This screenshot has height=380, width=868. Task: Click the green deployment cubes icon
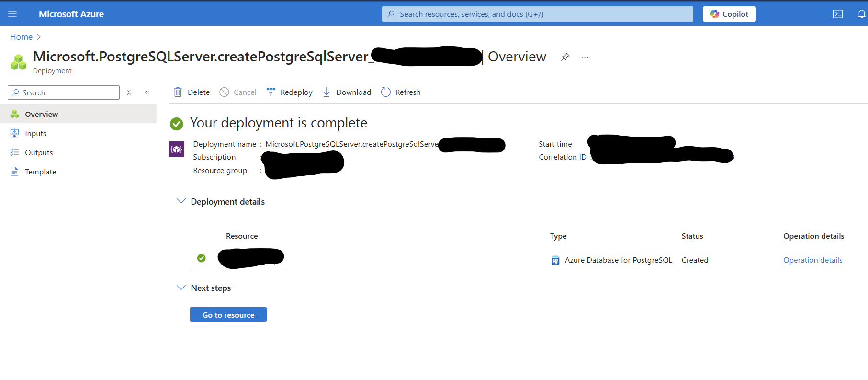(x=18, y=62)
